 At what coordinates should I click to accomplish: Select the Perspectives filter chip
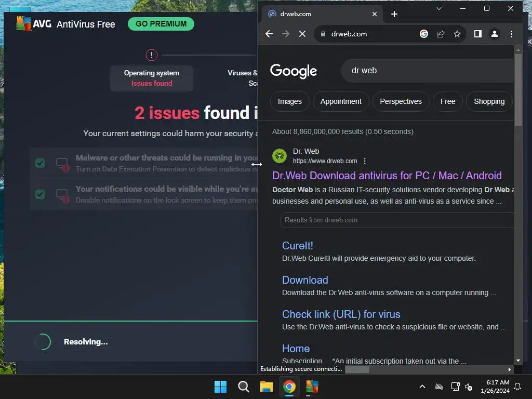[401, 101]
